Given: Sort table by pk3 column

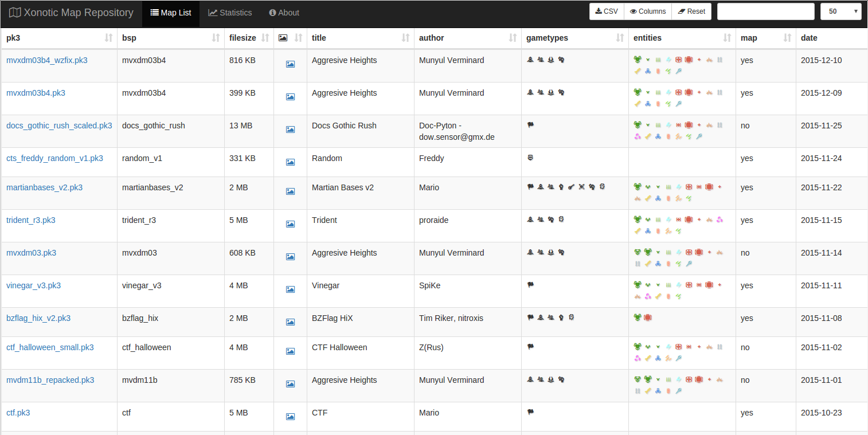Looking at the screenshot, I should 59,38.
